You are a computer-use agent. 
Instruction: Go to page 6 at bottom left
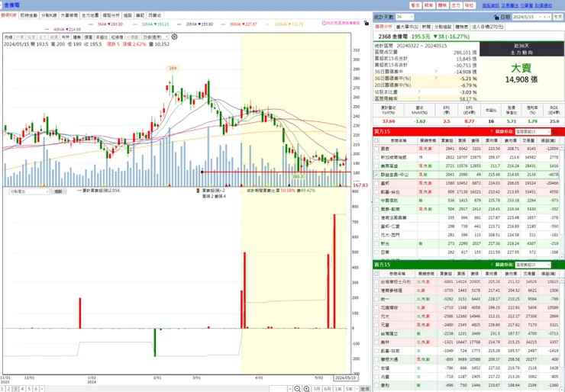coord(36,389)
